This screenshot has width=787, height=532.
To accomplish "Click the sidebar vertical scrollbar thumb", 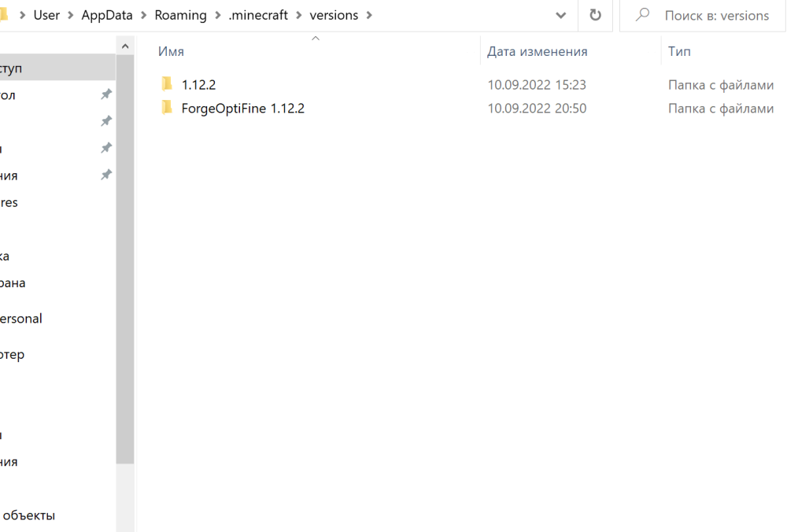I will pyautogui.click(x=125, y=259).
